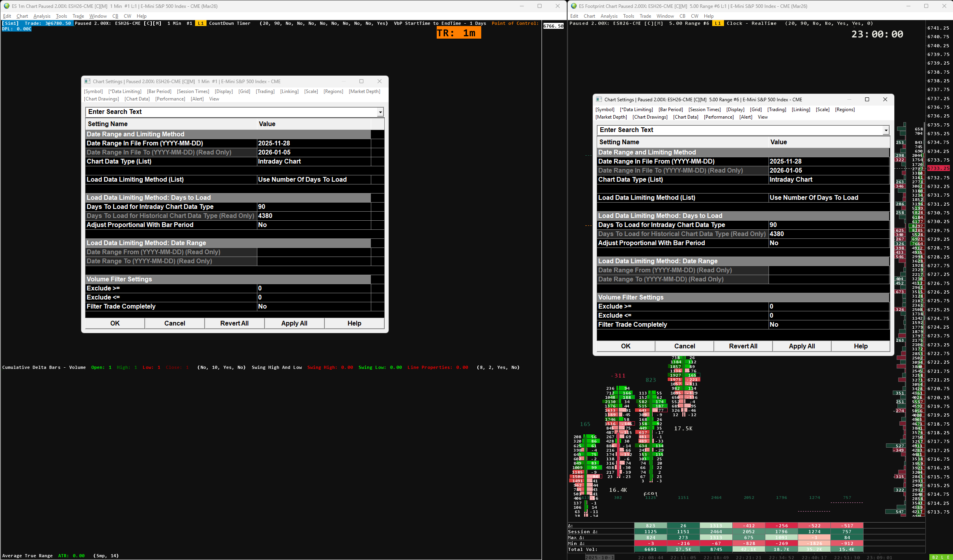This screenshot has height=560, width=953.
Task: Click the orange L1 badge in left chart header
Action: [201, 23]
